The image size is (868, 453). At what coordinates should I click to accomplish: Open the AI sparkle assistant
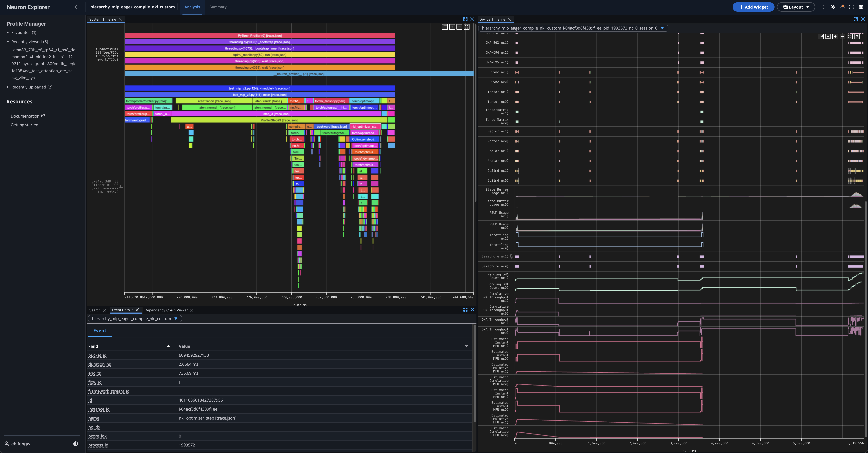click(x=833, y=7)
